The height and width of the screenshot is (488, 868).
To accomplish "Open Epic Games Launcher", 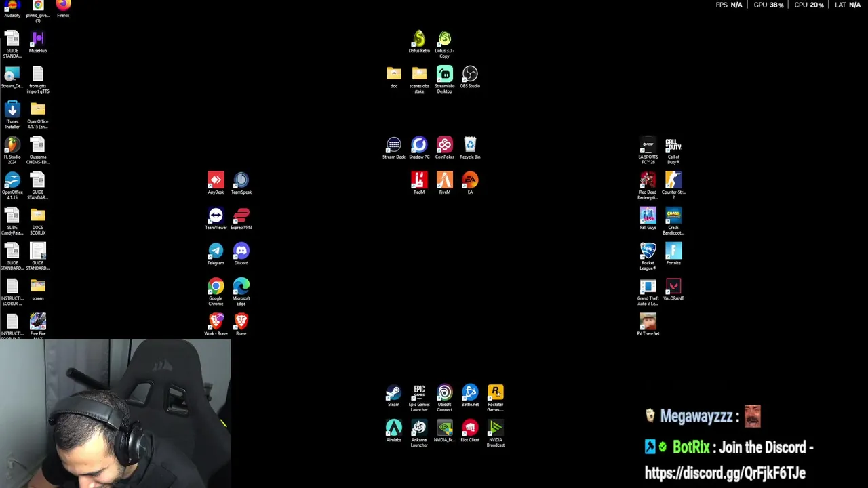I will (419, 398).
